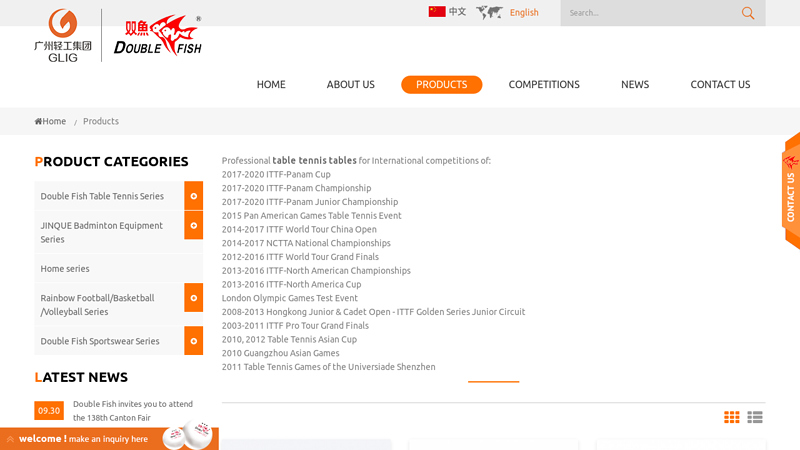
Task: Click '2012-2016 ITTF World Tour Grand Finals'
Action: (x=300, y=257)
